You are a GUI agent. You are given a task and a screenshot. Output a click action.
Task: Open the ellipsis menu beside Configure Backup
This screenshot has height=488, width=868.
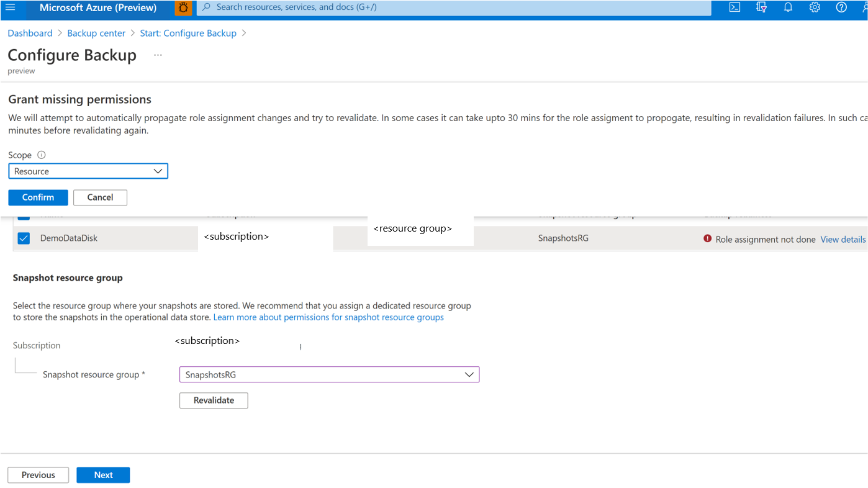coord(158,55)
